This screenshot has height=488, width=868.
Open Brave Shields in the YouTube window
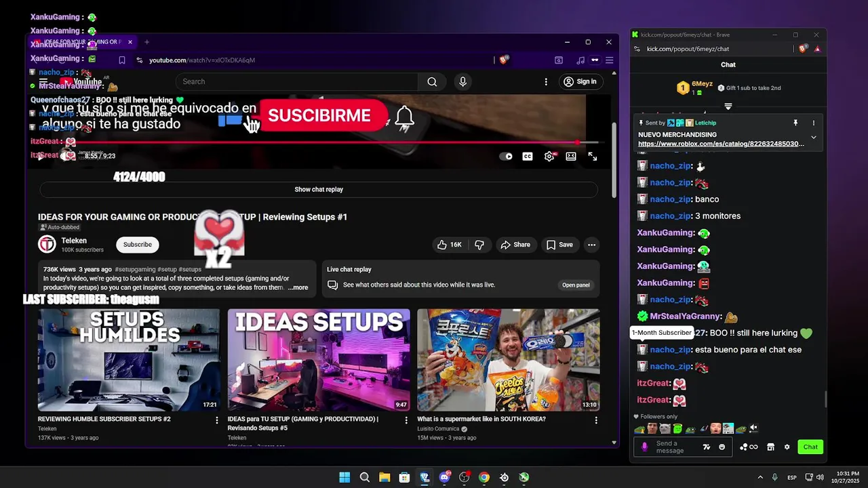tap(504, 60)
